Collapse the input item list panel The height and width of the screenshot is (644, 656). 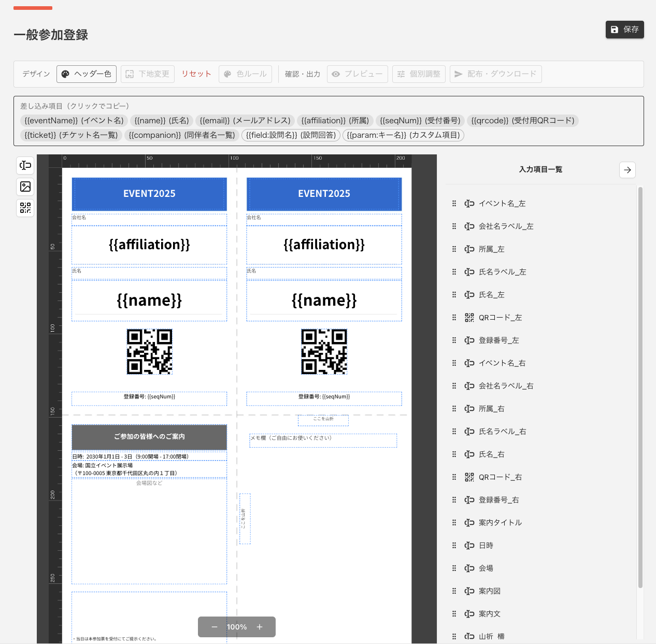[628, 170]
